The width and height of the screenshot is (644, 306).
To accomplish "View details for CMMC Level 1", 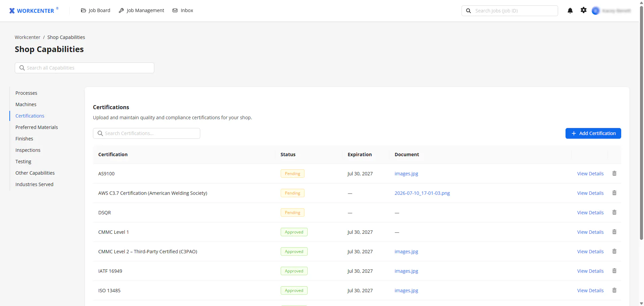I will coord(590,232).
